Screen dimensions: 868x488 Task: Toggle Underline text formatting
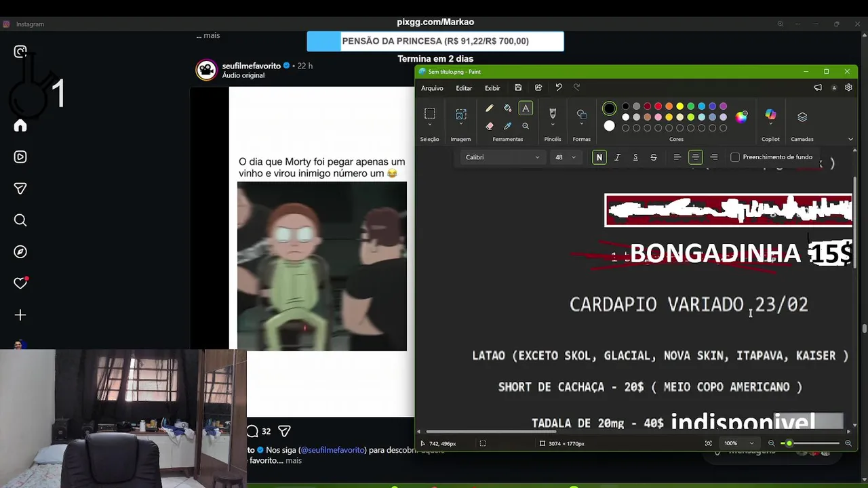(x=635, y=157)
